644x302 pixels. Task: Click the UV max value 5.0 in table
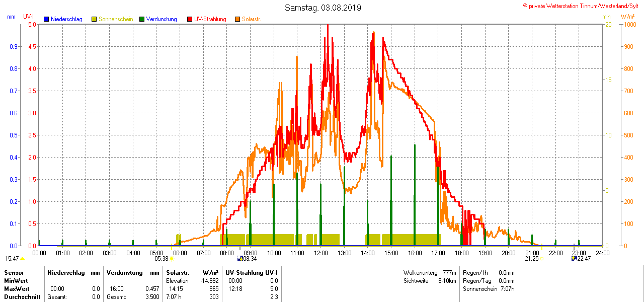coord(274,289)
